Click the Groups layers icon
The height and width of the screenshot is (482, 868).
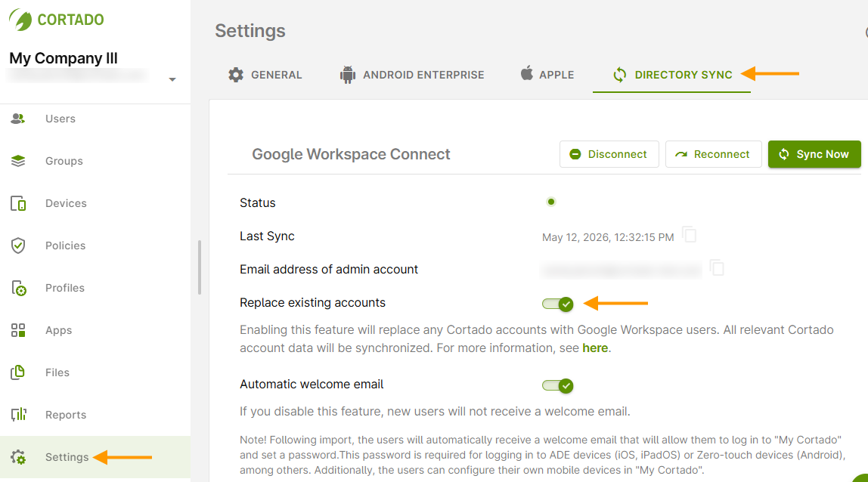coord(17,161)
